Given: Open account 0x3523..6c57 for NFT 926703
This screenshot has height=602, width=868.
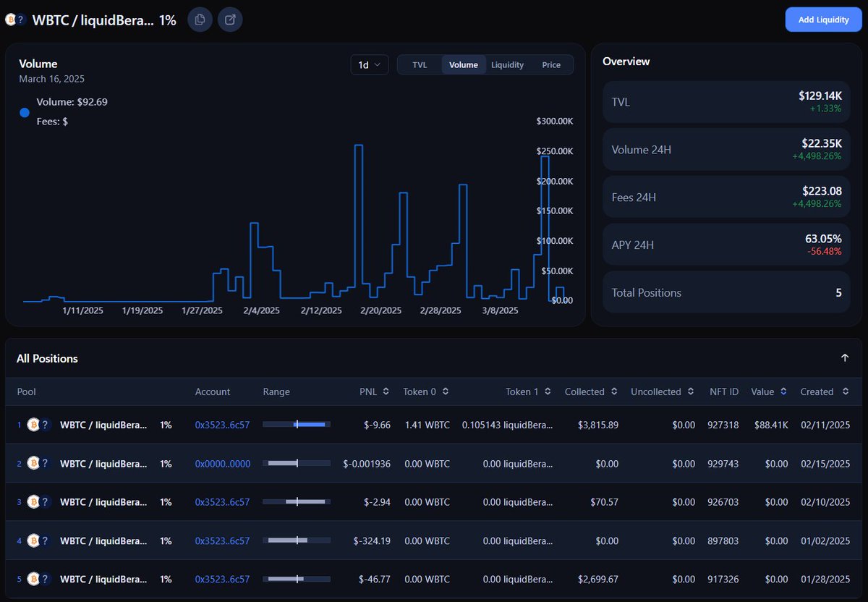Looking at the screenshot, I should [222, 502].
